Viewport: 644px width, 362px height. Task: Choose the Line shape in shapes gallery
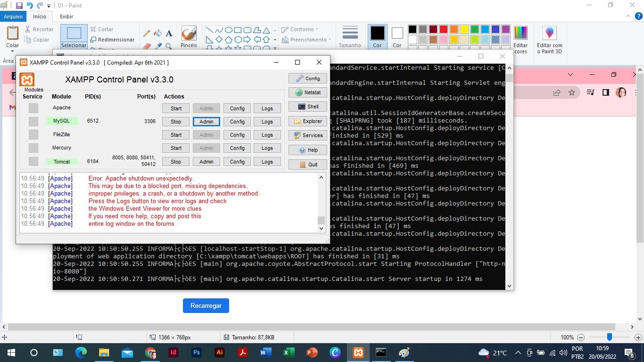(209, 30)
